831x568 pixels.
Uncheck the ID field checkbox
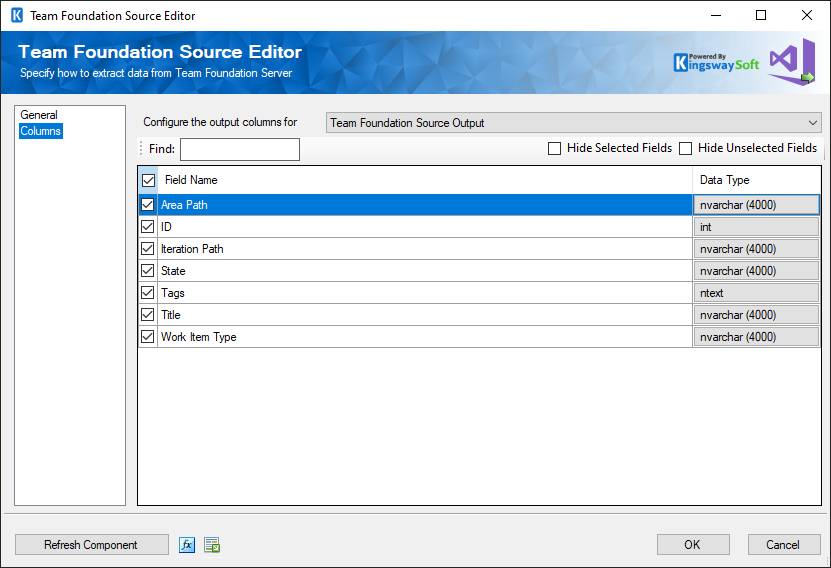coord(148,227)
